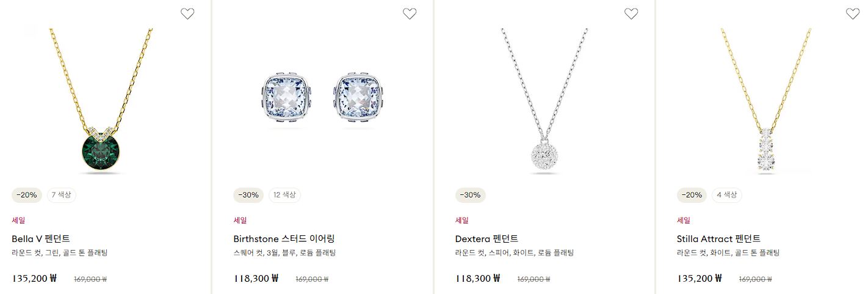Click the -30% badge on Dextera pendant
Screen dimensions: 868x294
click(470, 195)
